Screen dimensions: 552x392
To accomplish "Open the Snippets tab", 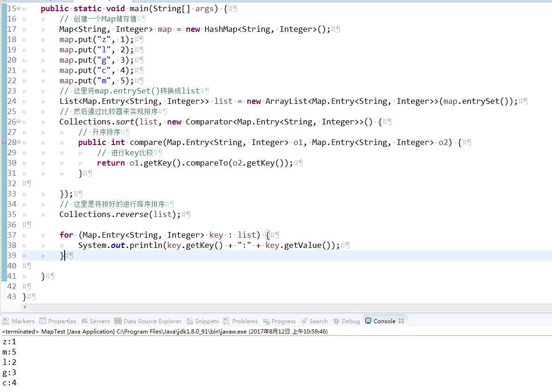I will pyautogui.click(x=203, y=321).
